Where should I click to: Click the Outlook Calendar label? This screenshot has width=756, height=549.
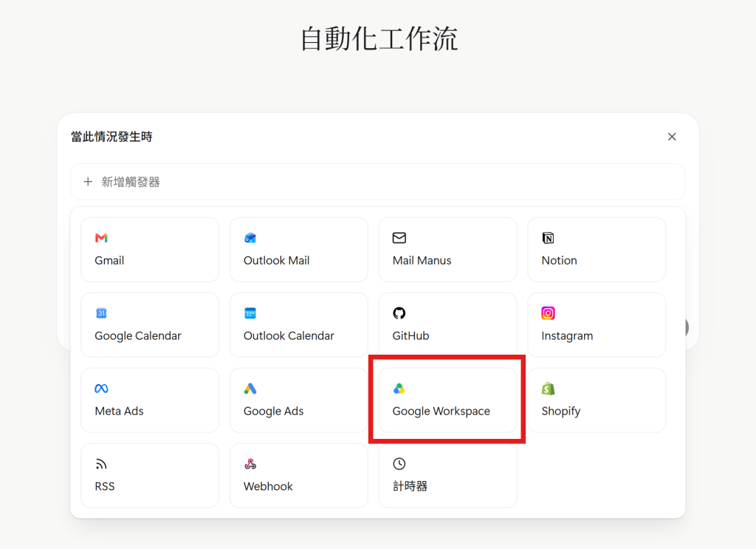289,335
